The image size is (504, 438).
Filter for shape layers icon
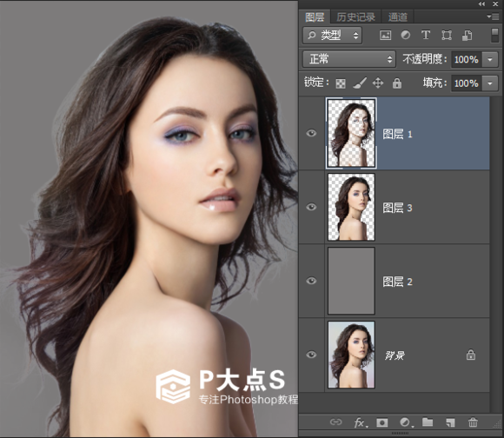click(447, 35)
